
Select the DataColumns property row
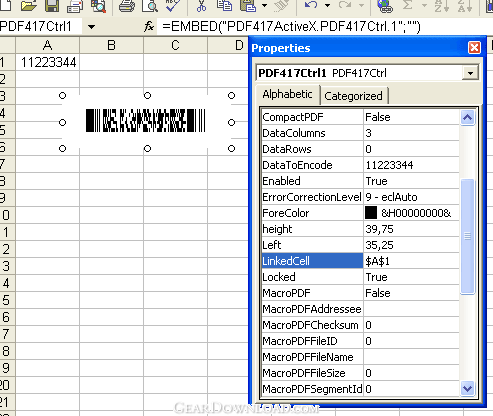click(x=360, y=133)
